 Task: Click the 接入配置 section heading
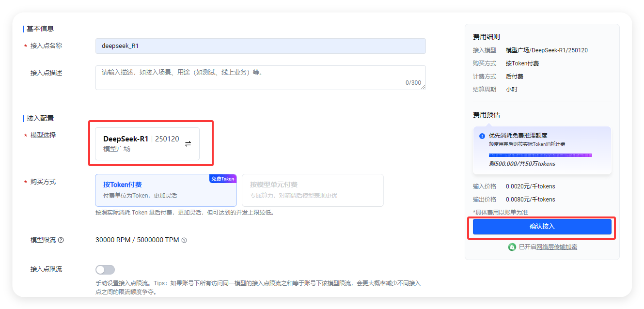click(40, 118)
